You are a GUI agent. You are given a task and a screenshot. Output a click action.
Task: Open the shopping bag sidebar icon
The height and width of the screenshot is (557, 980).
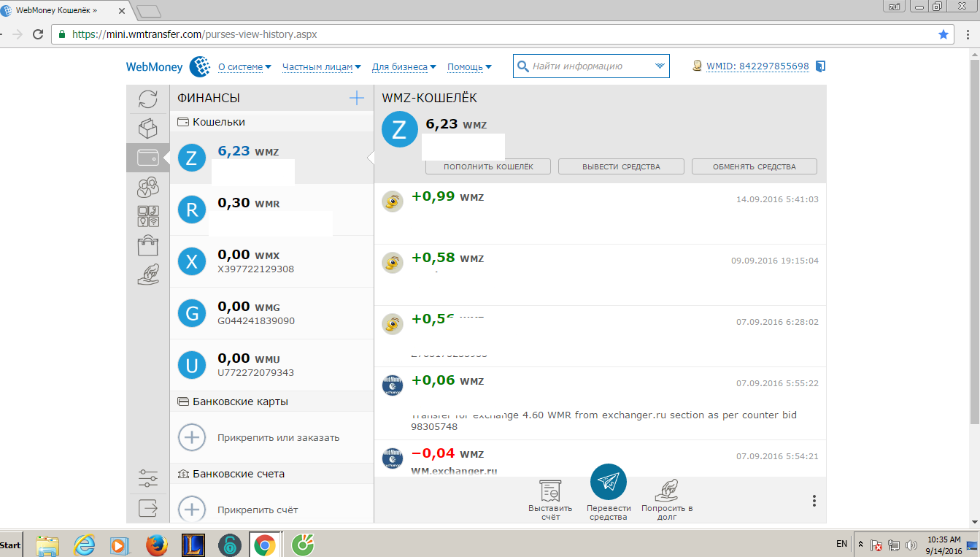pyautogui.click(x=148, y=245)
